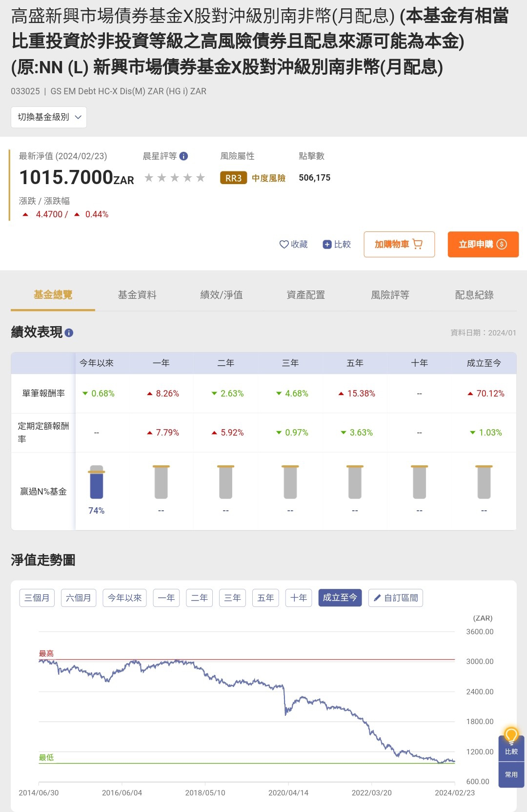The image size is (527, 812).
Task: Click info icon beside 績效表現
Action: point(69,333)
